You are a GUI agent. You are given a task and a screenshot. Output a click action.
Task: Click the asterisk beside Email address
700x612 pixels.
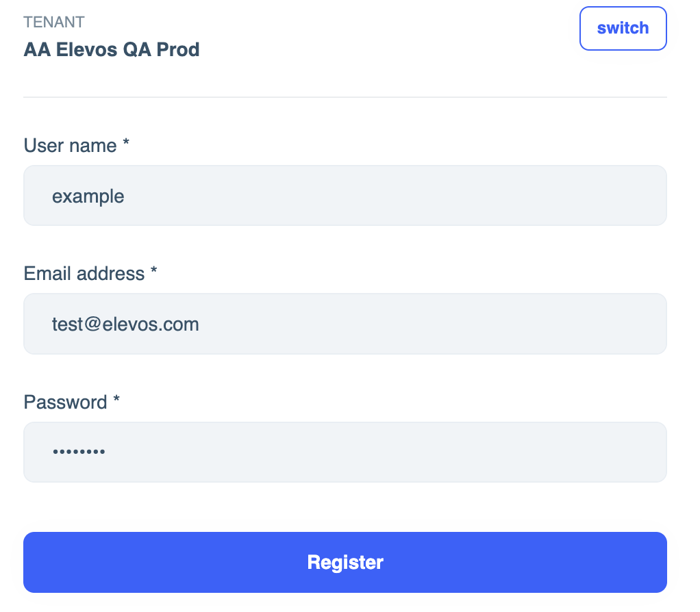154,272
